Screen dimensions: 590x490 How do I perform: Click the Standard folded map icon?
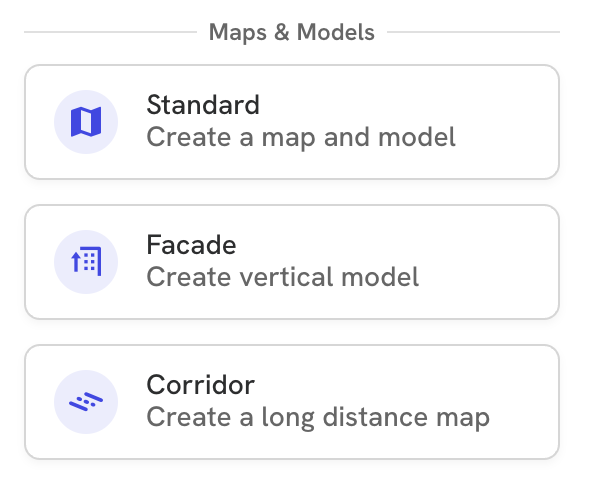[86, 122]
